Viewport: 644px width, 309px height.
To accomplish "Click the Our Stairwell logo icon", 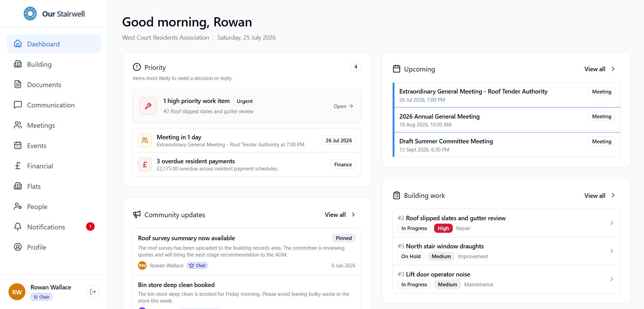I will 30,14.
